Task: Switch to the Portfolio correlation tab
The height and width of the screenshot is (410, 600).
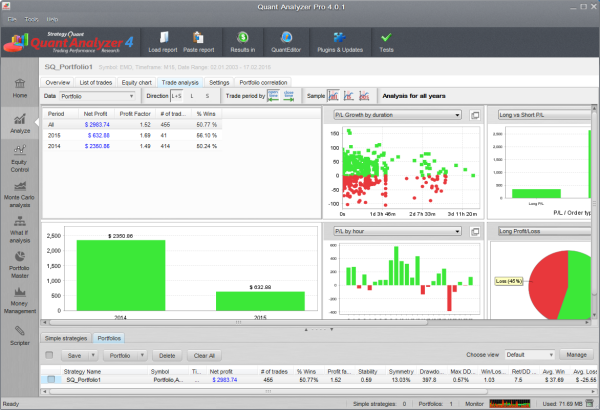Action: tap(263, 82)
